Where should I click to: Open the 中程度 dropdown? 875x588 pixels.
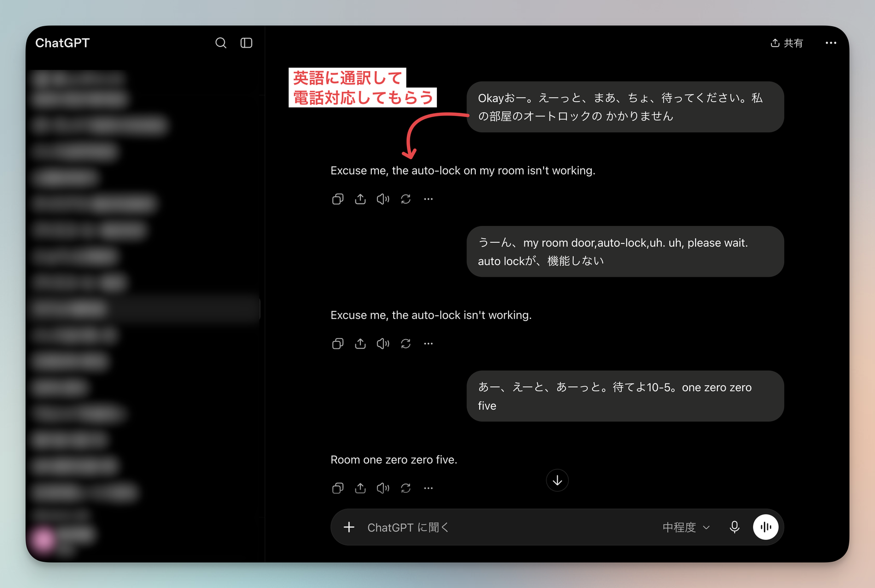[686, 527]
